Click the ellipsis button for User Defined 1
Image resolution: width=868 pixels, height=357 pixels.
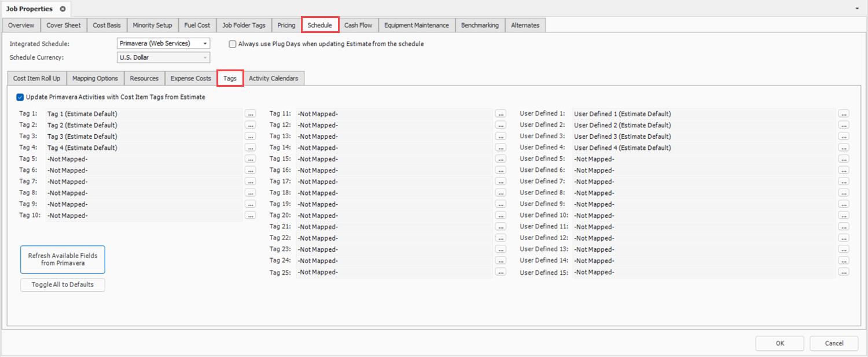click(843, 114)
